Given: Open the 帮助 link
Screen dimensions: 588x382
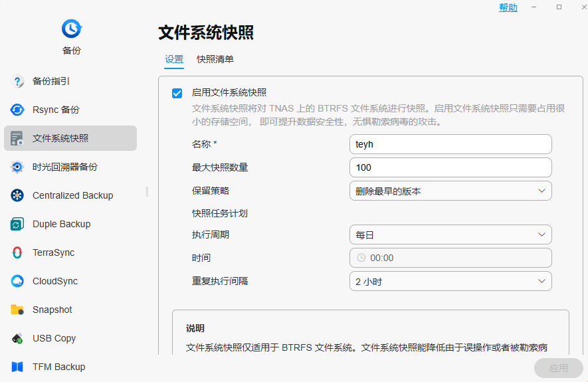Looking at the screenshot, I should (508, 7).
